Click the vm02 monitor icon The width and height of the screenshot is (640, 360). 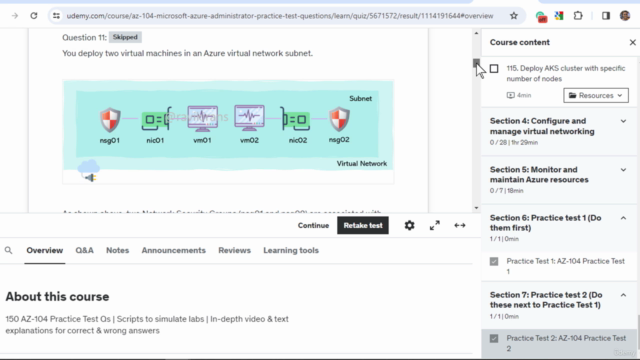pyautogui.click(x=249, y=118)
